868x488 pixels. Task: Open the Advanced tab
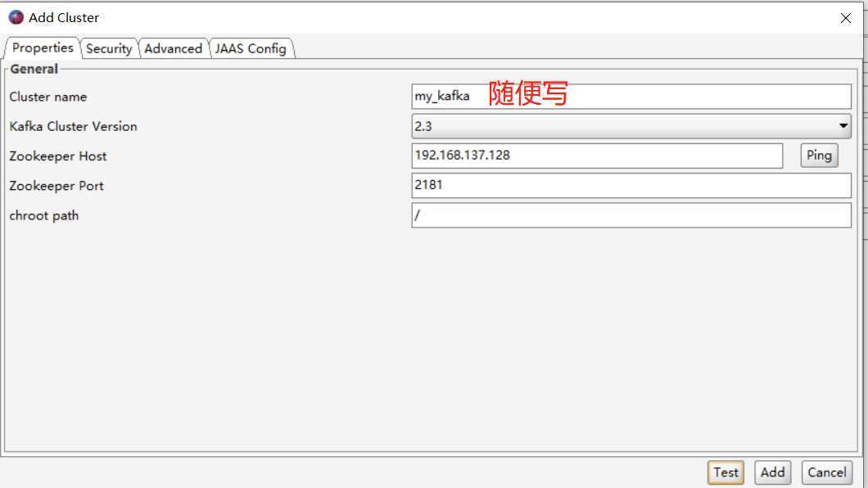point(174,48)
